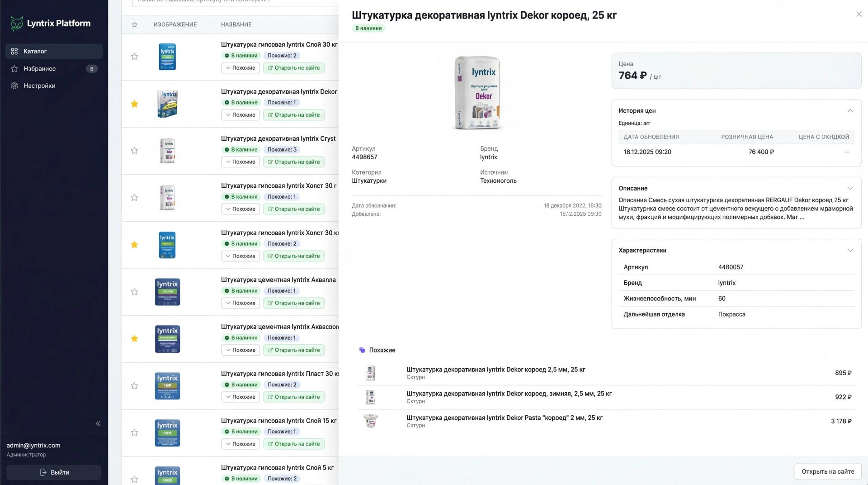Select Настройки in the navigation menu
868x485 pixels.
[x=39, y=86]
